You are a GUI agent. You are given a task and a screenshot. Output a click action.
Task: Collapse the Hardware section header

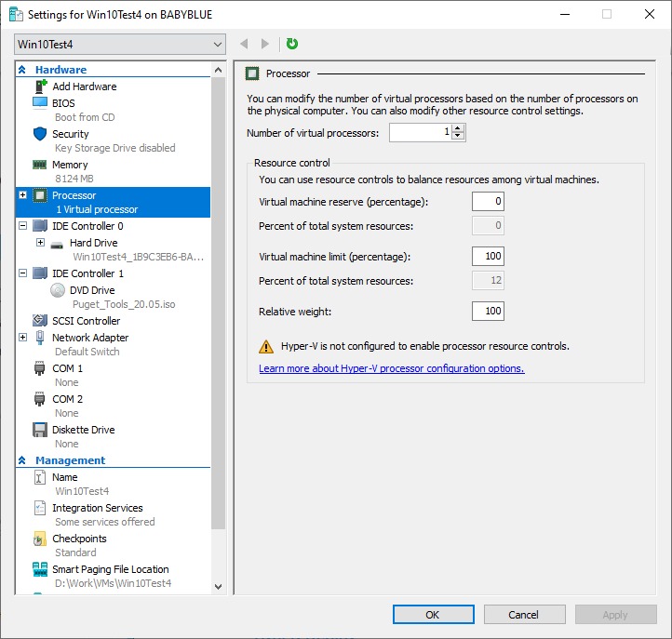21,70
